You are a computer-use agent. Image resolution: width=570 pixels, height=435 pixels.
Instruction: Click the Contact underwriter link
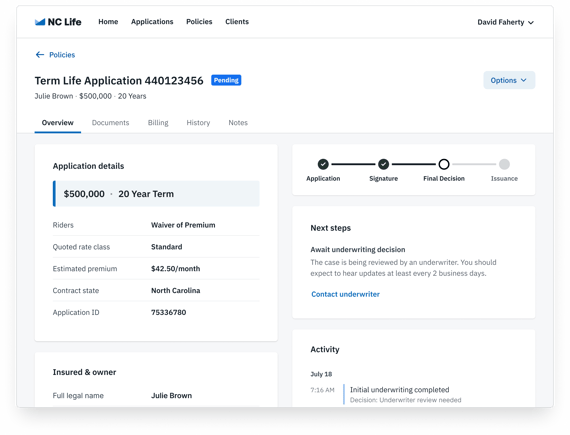pos(345,294)
